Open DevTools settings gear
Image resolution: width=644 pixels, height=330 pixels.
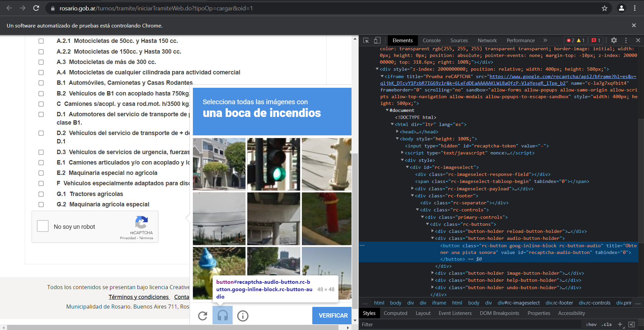(614, 41)
